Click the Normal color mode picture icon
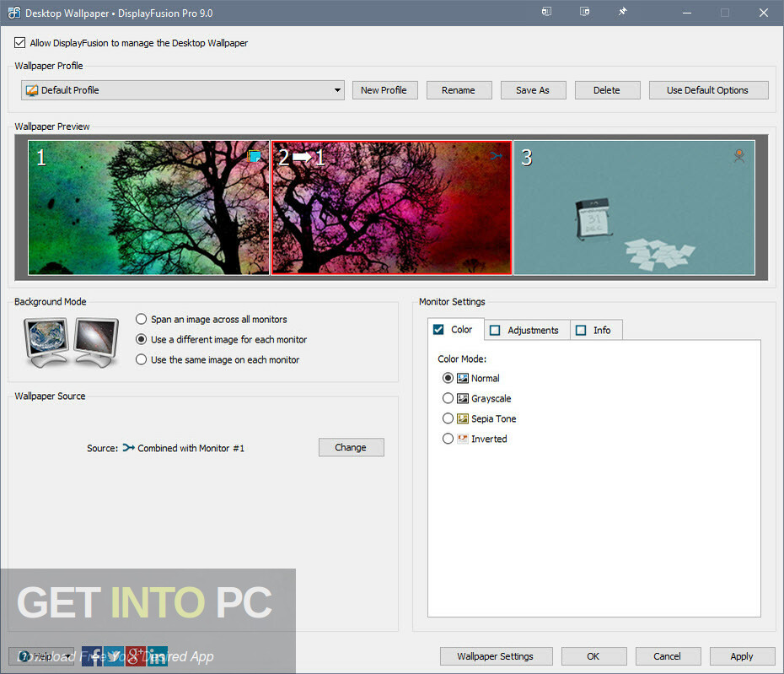The height and width of the screenshot is (674, 784). coord(463,378)
